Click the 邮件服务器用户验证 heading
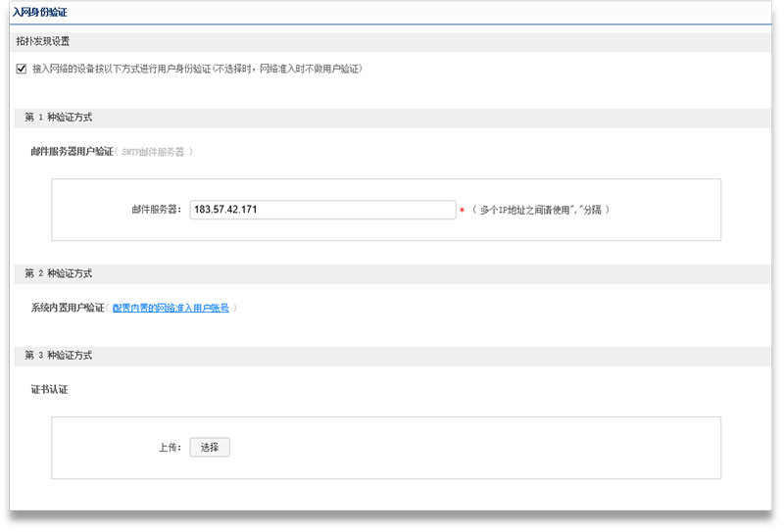Screen dimensions: 784x532 pyautogui.click(x=73, y=152)
